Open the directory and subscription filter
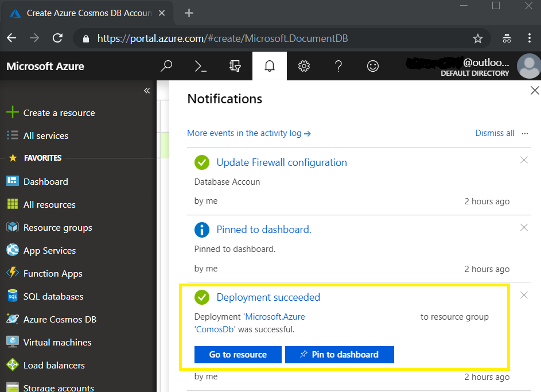 235,66
